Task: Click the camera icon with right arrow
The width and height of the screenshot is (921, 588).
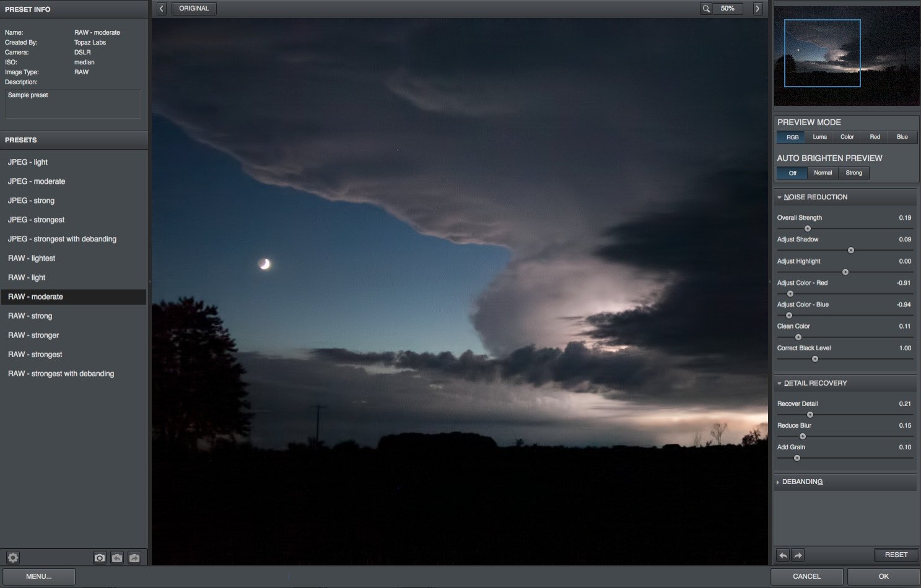Action: [134, 558]
